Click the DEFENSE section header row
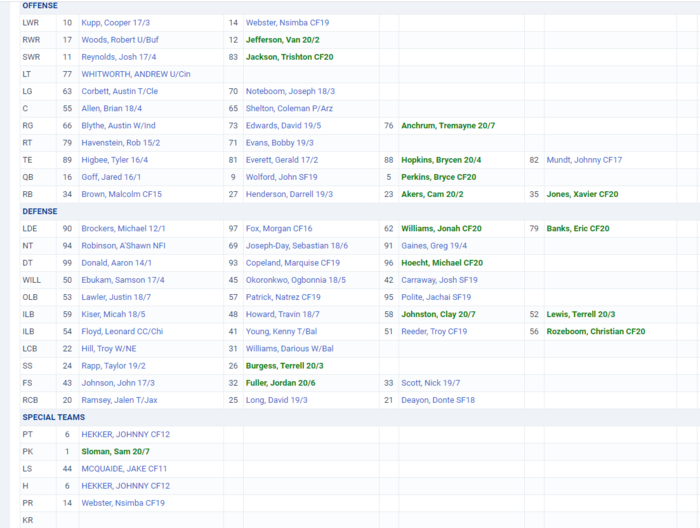 40,212
